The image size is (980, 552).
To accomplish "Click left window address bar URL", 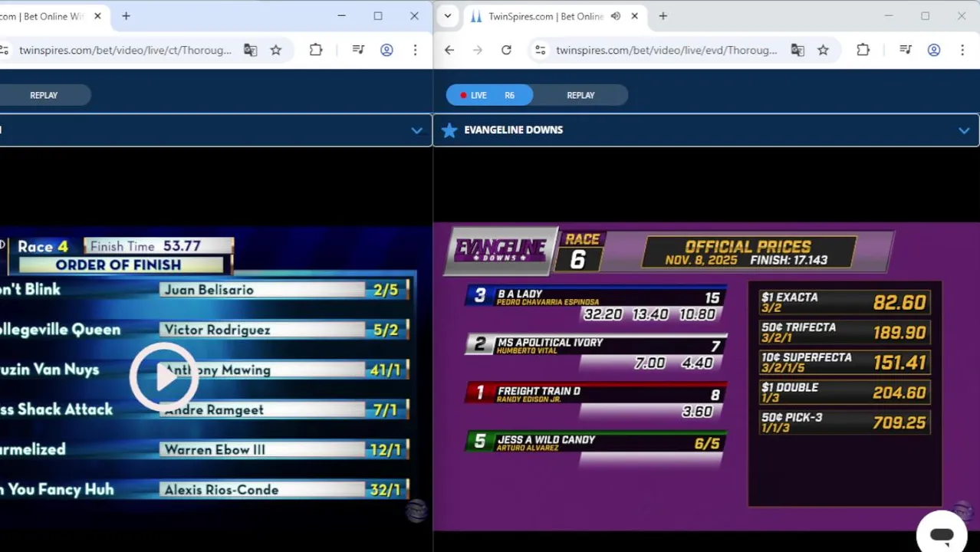I will [x=125, y=50].
